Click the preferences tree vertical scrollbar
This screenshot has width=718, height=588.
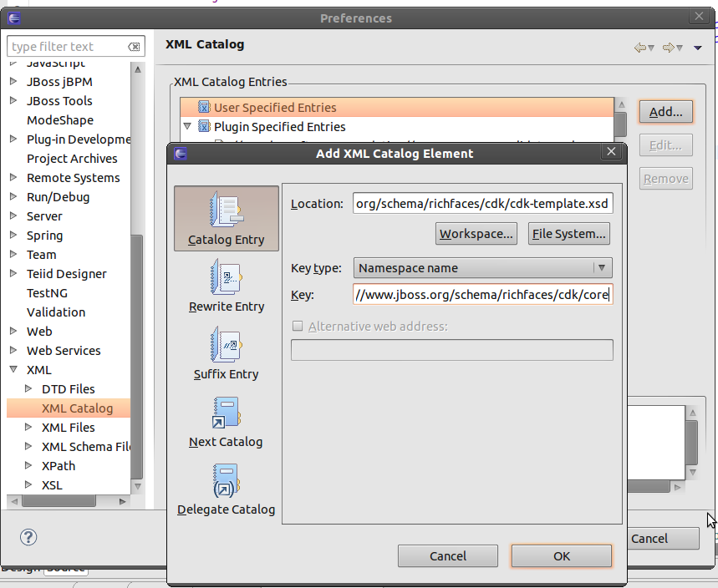(x=137, y=357)
